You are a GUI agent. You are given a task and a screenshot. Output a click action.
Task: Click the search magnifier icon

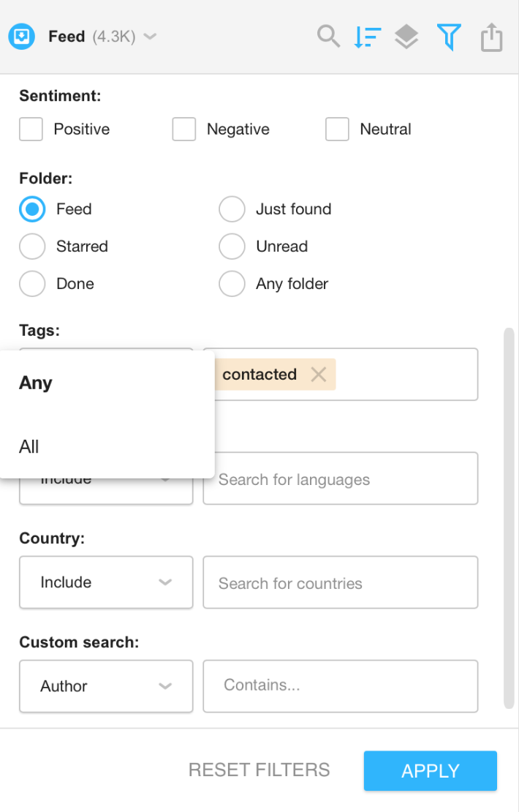tap(329, 37)
